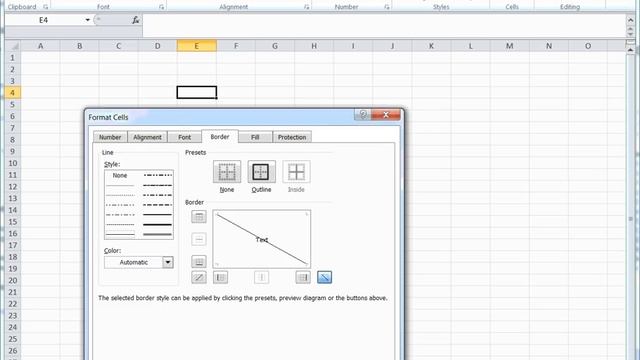Switch to the Fill tab
Image resolution: width=640 pixels, height=360 pixels.
pyautogui.click(x=255, y=137)
